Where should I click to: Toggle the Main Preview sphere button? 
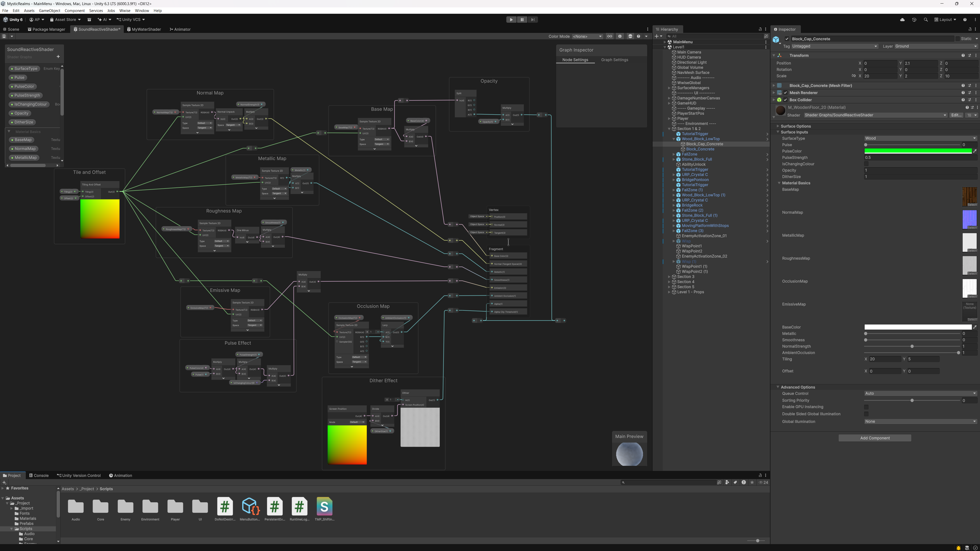coord(630,36)
